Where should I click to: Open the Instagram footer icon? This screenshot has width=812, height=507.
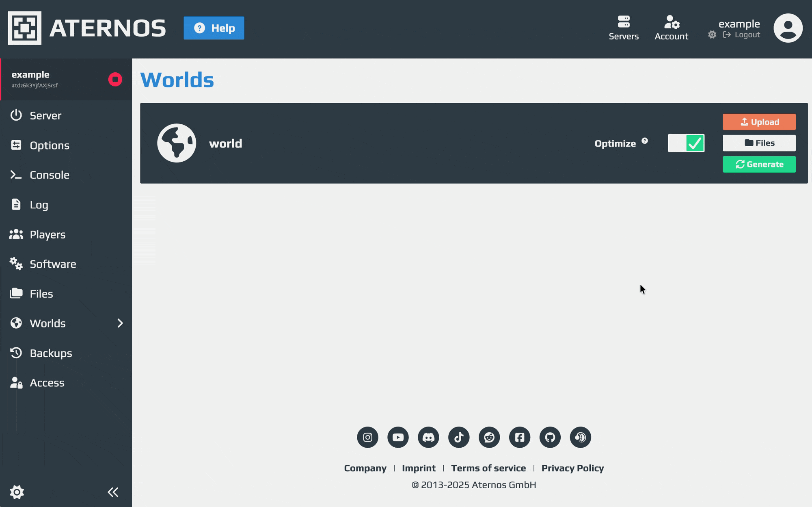[x=367, y=437]
